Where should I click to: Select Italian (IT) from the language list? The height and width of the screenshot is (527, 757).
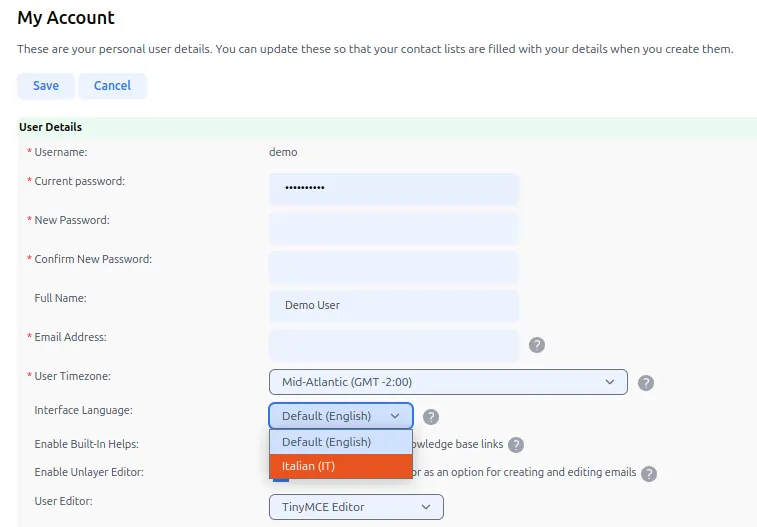(340, 466)
